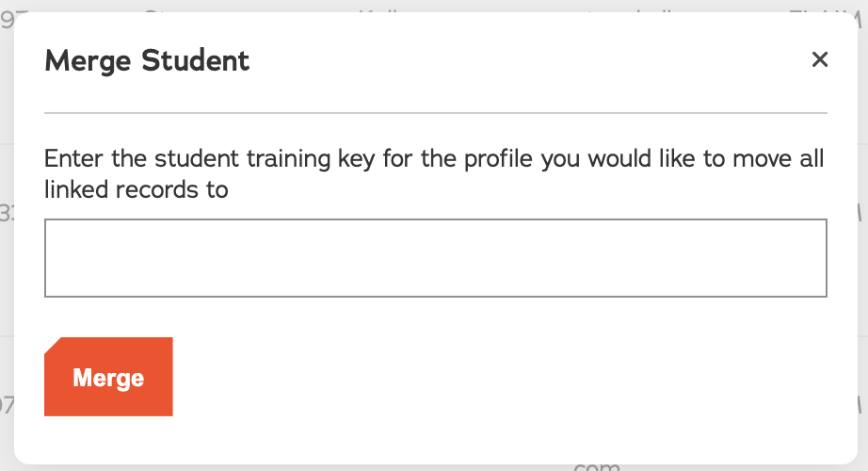Select the text field below the instructions
Screen dimensions: 868x471
[x=435, y=258]
